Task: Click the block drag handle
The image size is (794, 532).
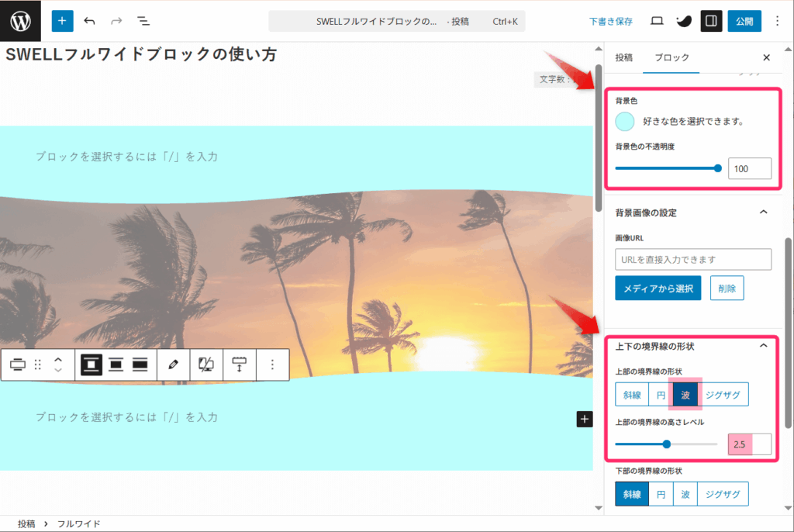Action: [x=37, y=364]
